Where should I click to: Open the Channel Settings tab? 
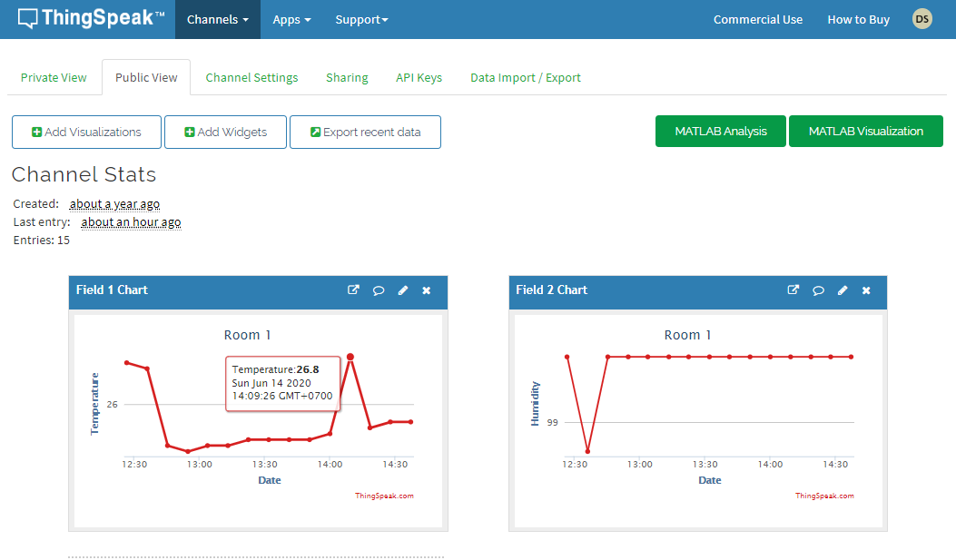(x=251, y=77)
